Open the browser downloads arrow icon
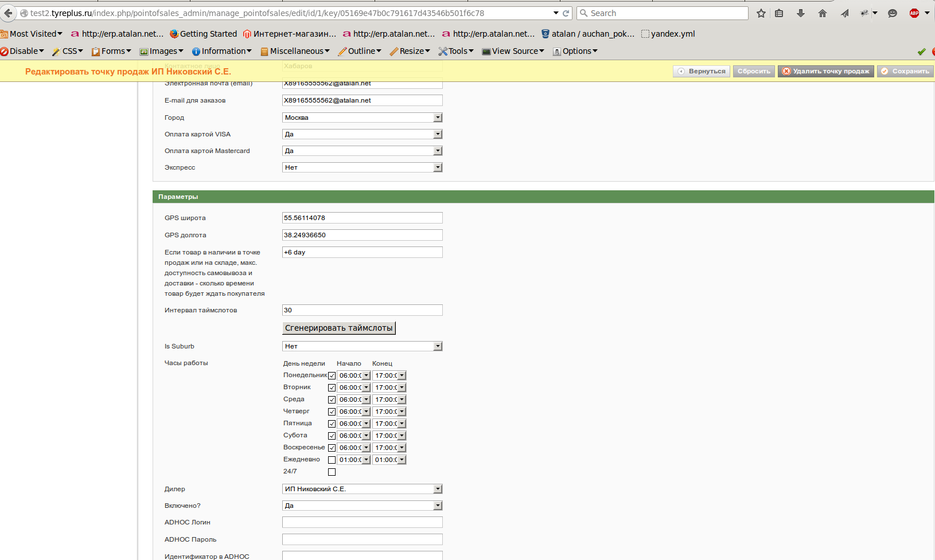Screen dimensions: 935x560 [x=801, y=13]
